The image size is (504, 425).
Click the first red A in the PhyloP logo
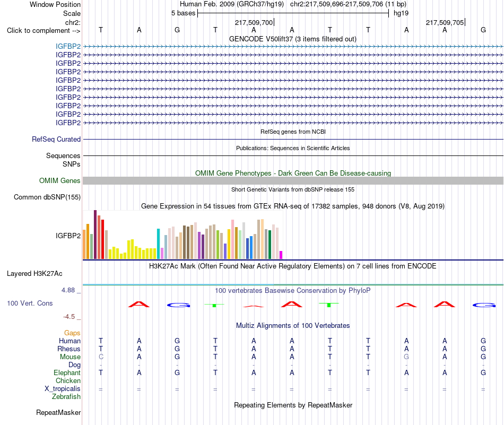coord(139,304)
